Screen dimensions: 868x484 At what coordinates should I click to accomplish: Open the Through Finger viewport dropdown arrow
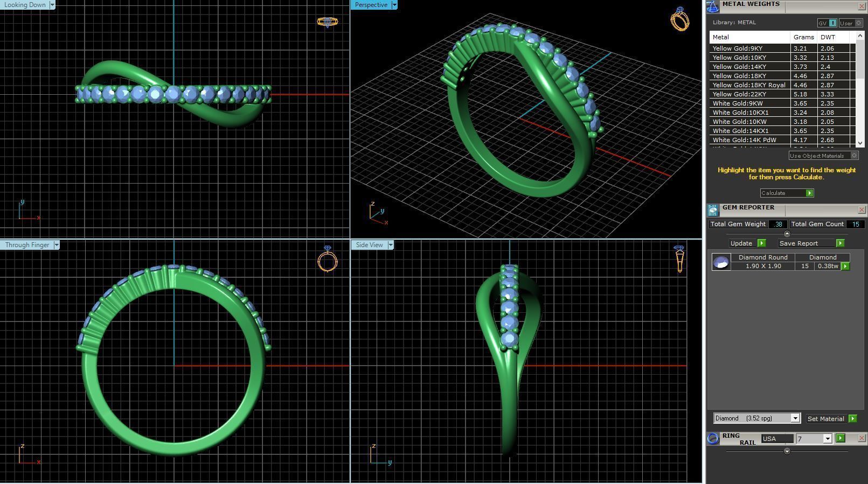click(x=57, y=245)
